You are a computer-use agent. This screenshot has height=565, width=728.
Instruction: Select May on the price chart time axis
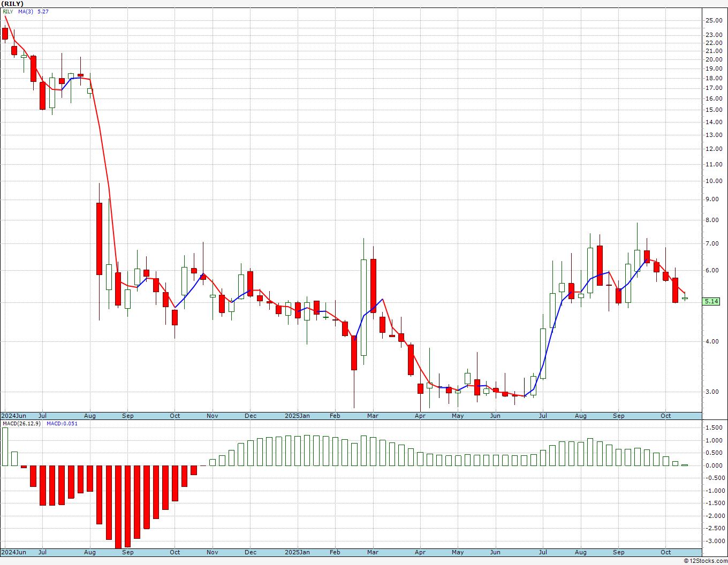pos(458,416)
